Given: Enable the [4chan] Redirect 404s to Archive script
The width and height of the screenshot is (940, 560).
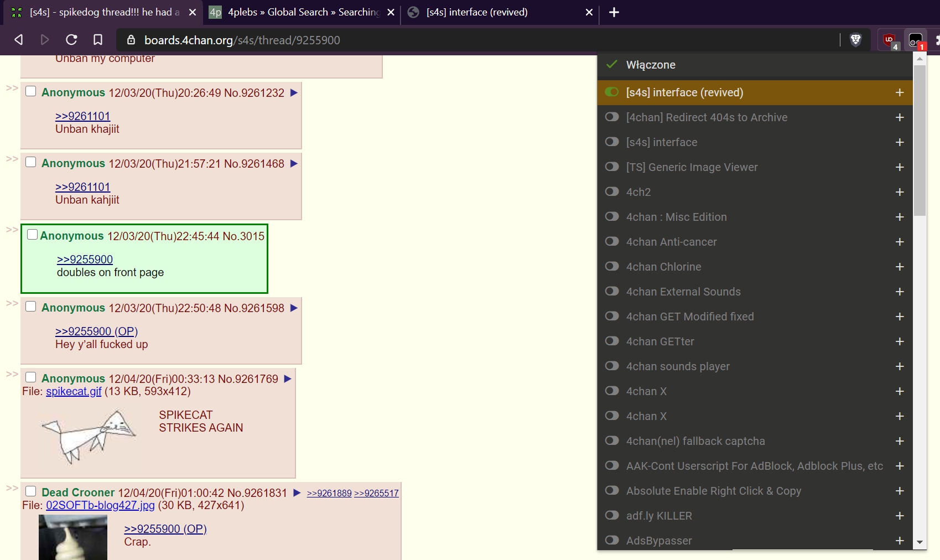Looking at the screenshot, I should (x=611, y=117).
